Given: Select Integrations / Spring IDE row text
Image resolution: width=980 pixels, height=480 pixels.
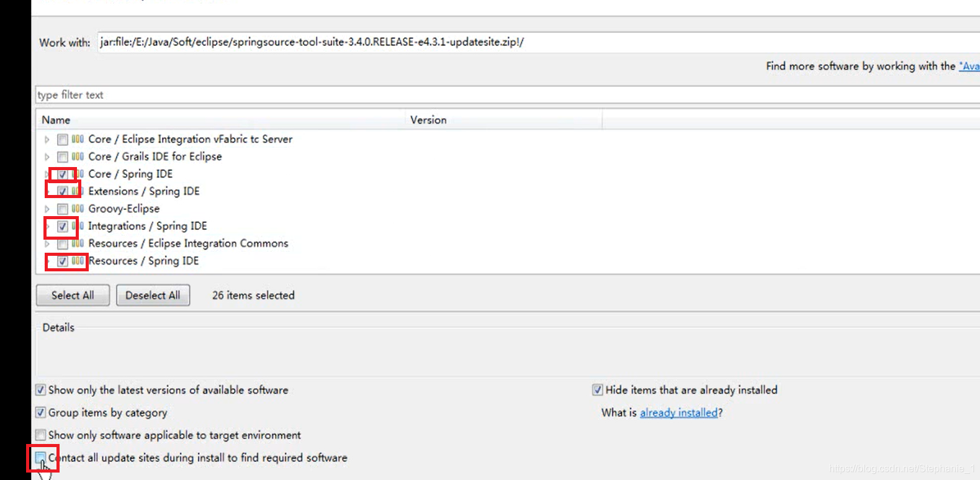Looking at the screenshot, I should coord(148,226).
